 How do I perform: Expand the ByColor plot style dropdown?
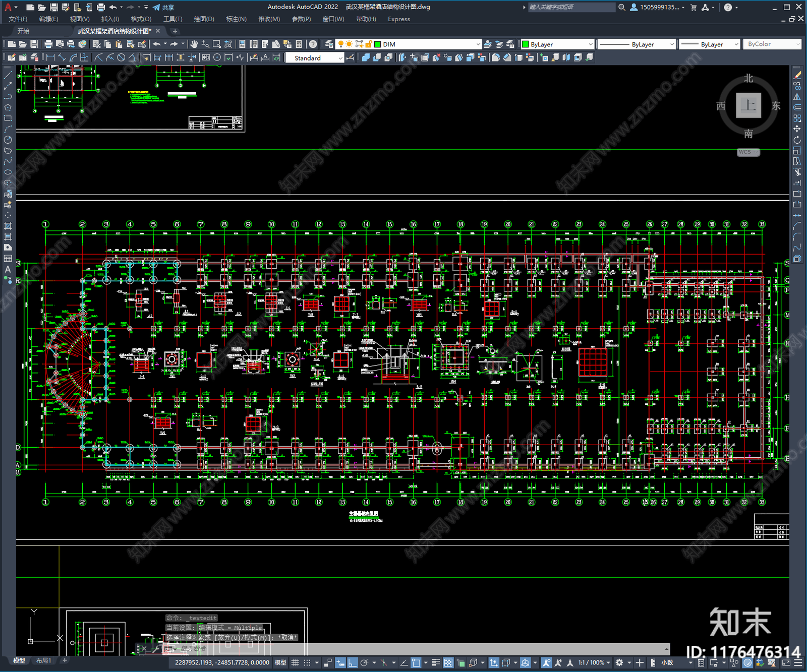(x=797, y=44)
